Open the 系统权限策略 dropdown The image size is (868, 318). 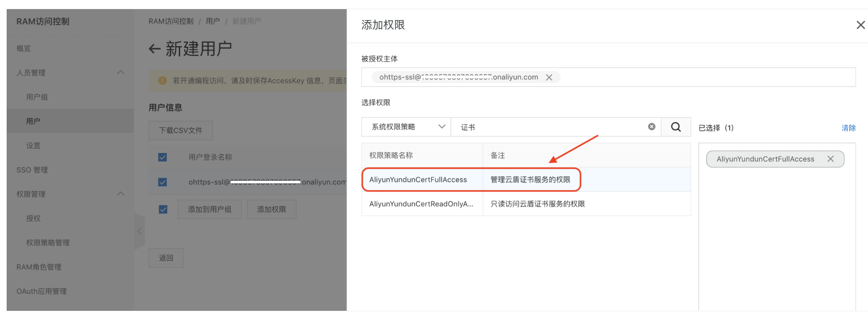[406, 127]
